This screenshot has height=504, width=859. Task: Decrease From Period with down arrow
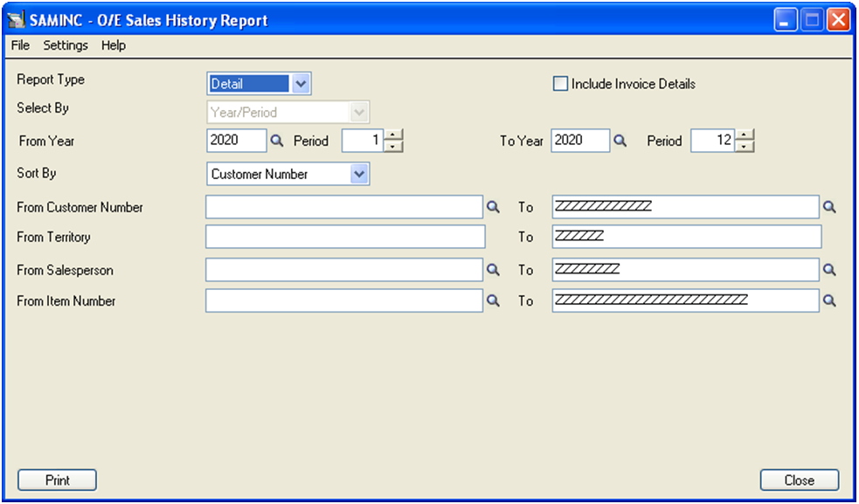(393, 146)
